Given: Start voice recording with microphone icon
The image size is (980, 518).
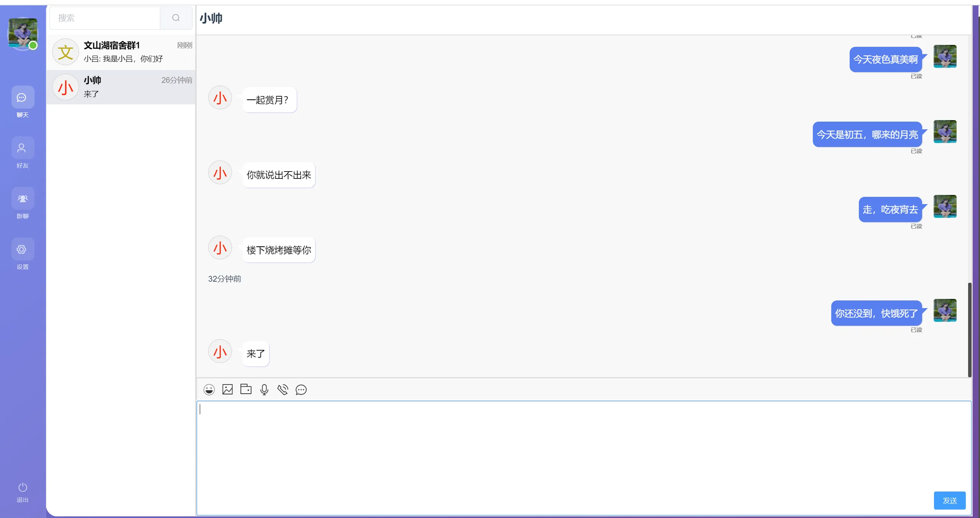Looking at the screenshot, I should [x=264, y=390].
